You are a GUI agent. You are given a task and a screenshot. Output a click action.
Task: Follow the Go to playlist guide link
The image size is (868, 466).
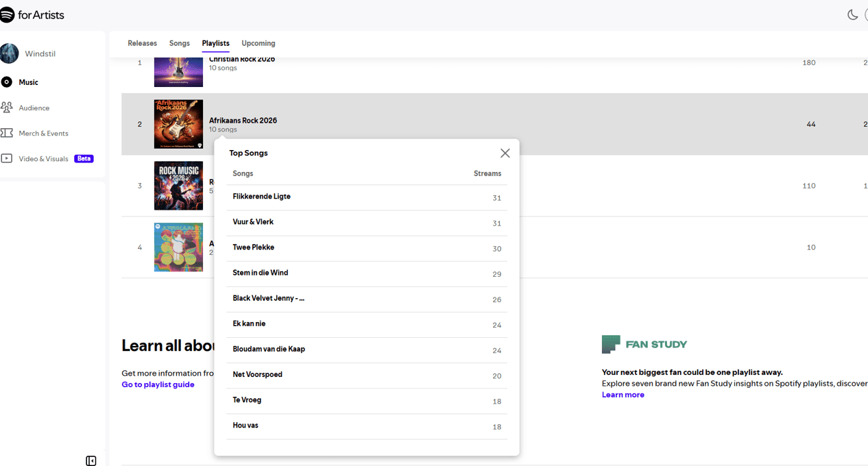(x=158, y=384)
